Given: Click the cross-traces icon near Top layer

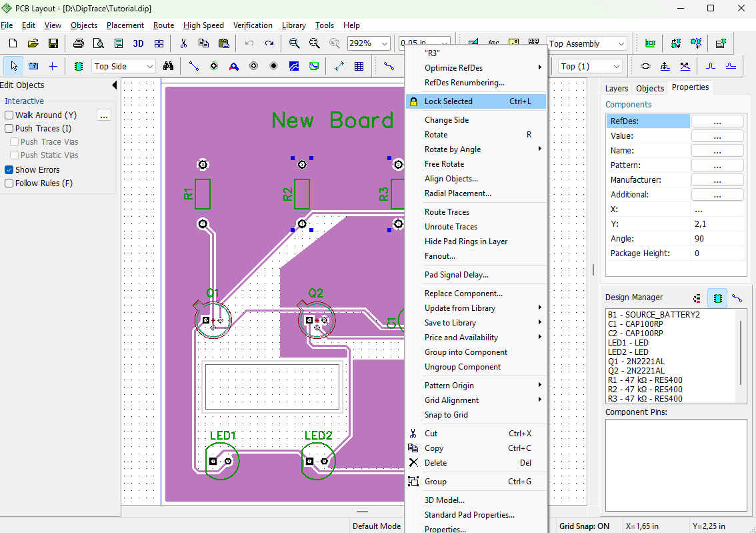Looking at the screenshot, I should 685,66.
